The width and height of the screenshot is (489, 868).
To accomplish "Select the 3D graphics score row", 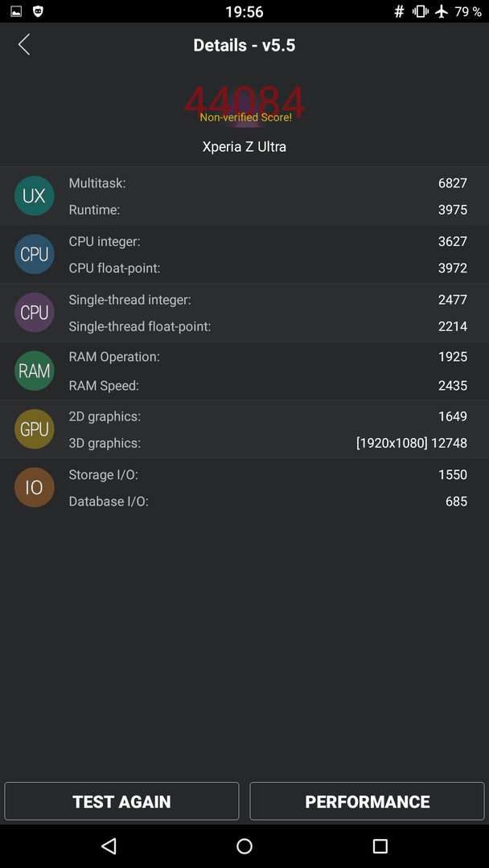I will (x=268, y=444).
